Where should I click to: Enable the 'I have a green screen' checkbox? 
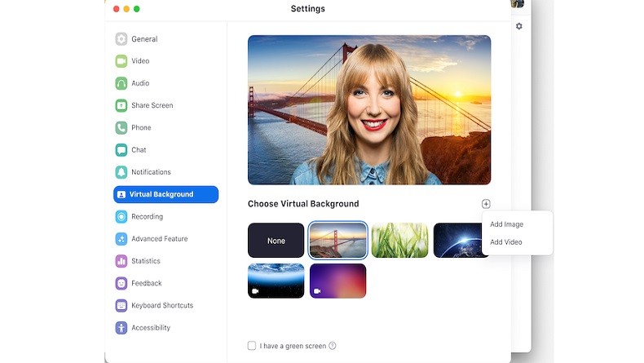pos(252,346)
